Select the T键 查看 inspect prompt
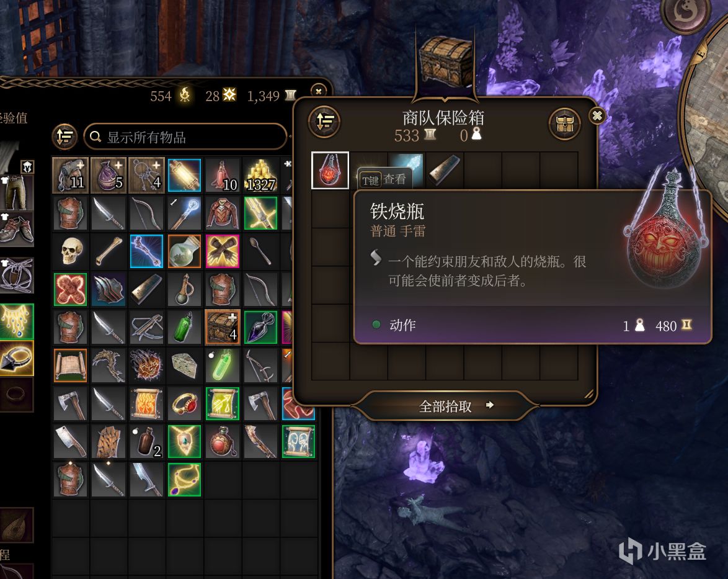This screenshot has height=579, width=728. (x=384, y=179)
